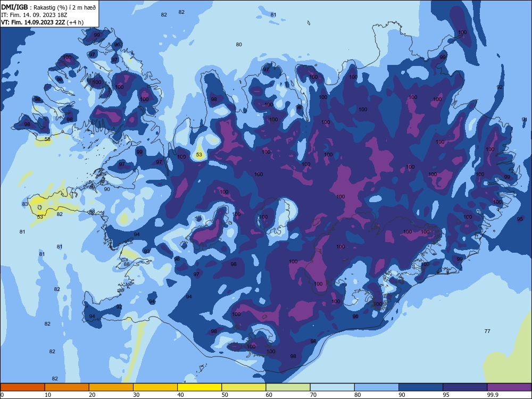Viewport: 532px width, 399px height.
Task: Select the navy 95–99.9 legend swatch
Action: [465, 387]
